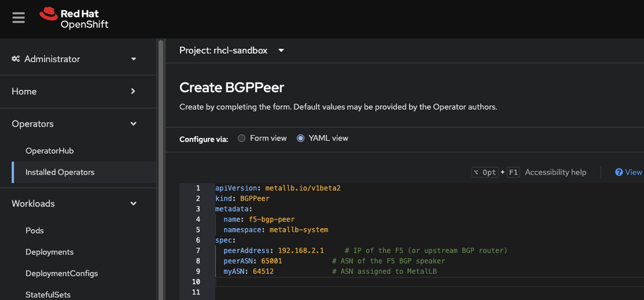Image resolution: width=644 pixels, height=300 pixels.
Task: Click the Administrator perspective gear icon
Action: click(x=15, y=59)
